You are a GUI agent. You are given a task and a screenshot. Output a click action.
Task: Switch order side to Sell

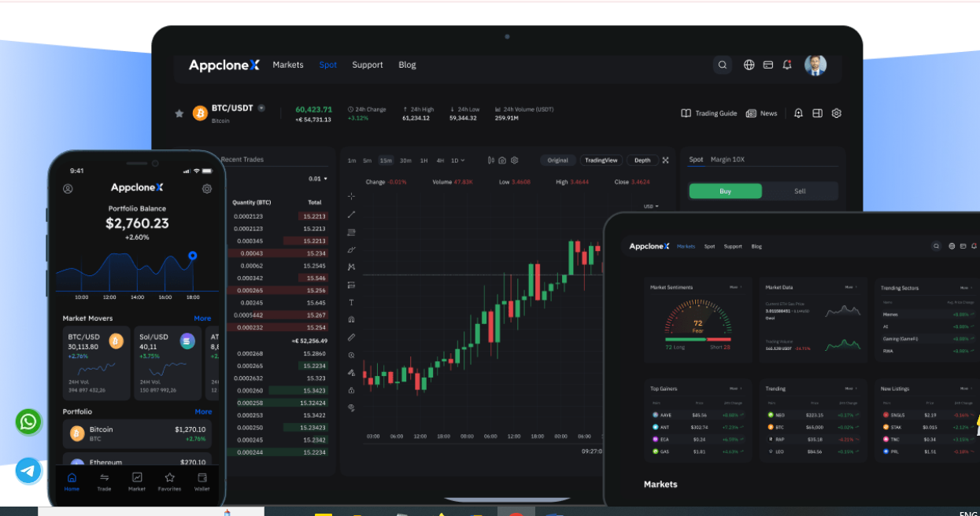(x=799, y=191)
